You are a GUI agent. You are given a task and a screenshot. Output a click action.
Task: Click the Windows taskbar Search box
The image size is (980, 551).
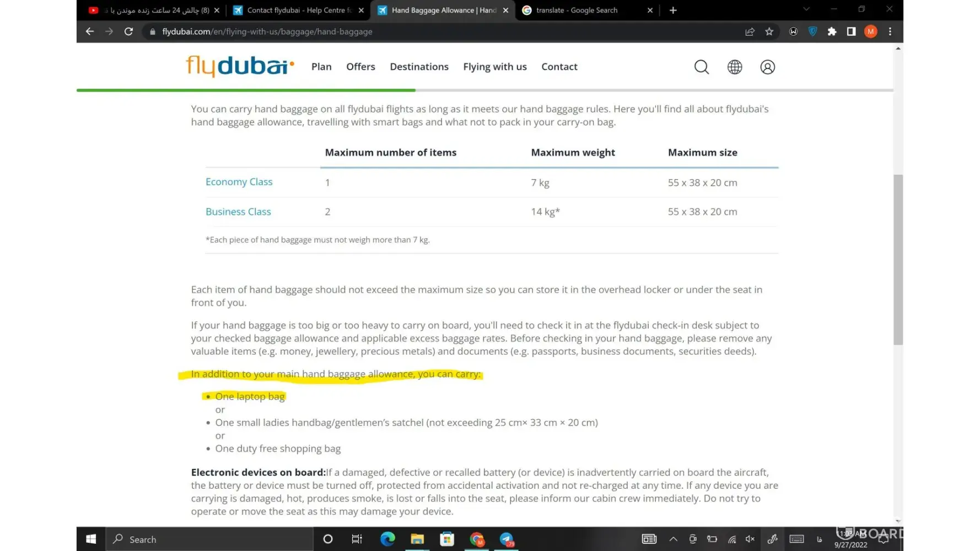pos(209,539)
